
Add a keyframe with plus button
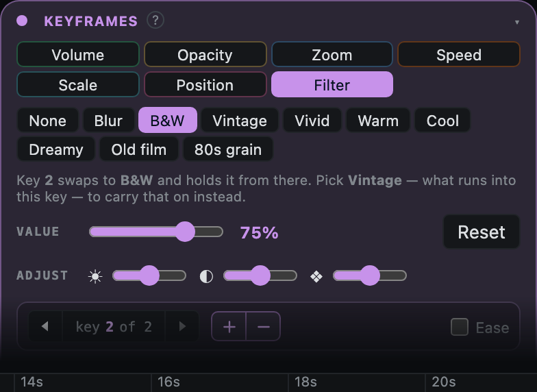click(x=229, y=326)
